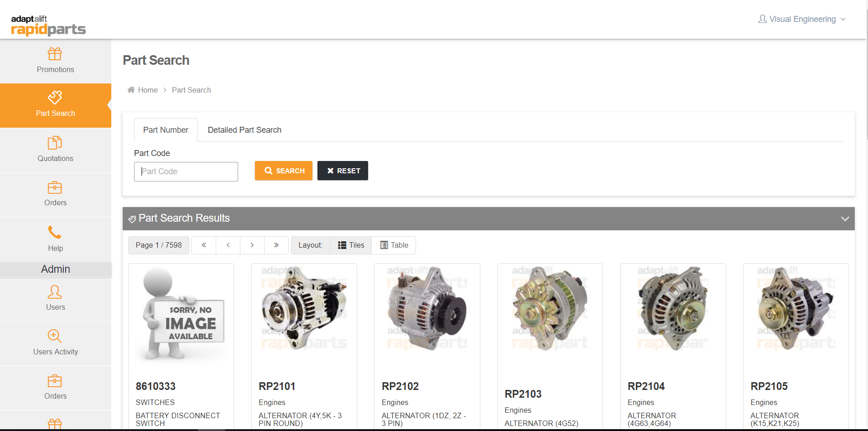Viewport: 868px width, 431px height.
Task: Open the Quotations document icon
Action: click(x=55, y=143)
